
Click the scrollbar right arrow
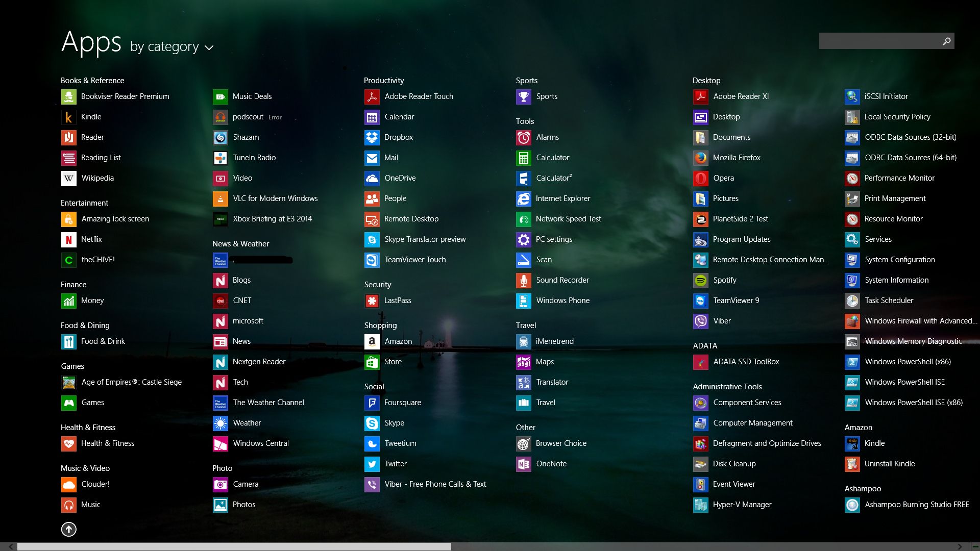[960, 546]
